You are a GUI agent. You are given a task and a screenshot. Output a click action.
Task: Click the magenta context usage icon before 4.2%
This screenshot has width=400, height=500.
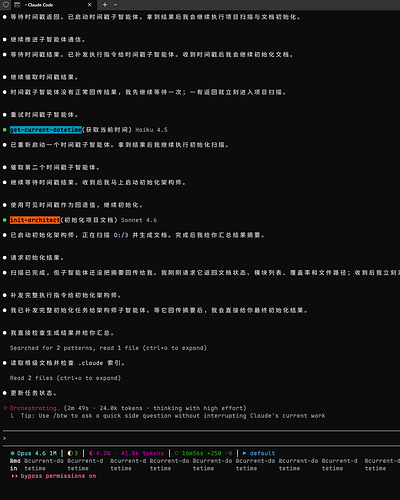91,453
